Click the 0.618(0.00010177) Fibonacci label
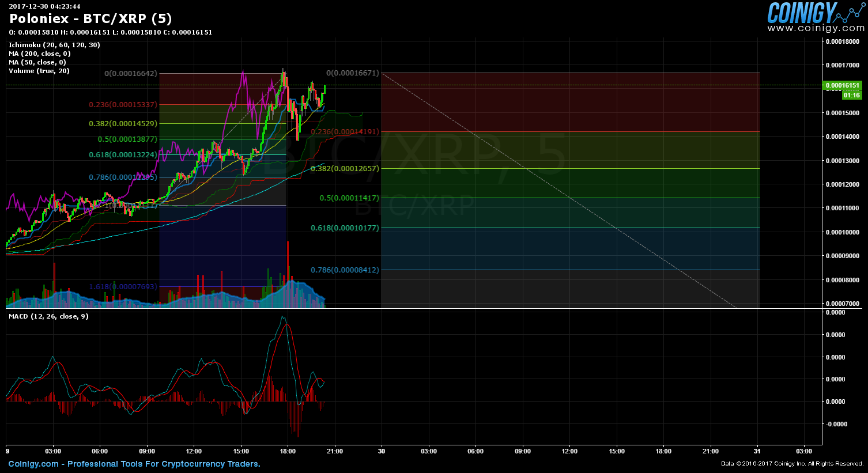 tap(345, 228)
